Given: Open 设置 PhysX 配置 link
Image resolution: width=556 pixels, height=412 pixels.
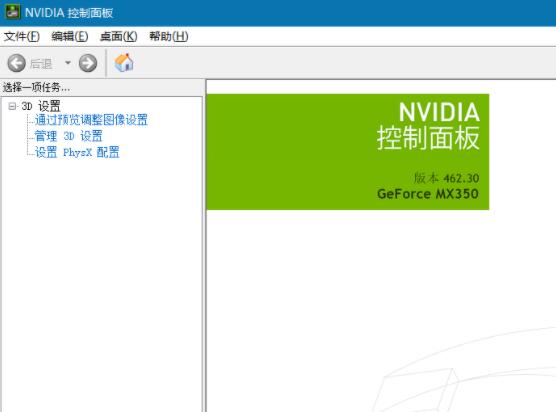Looking at the screenshot, I should click(77, 152).
